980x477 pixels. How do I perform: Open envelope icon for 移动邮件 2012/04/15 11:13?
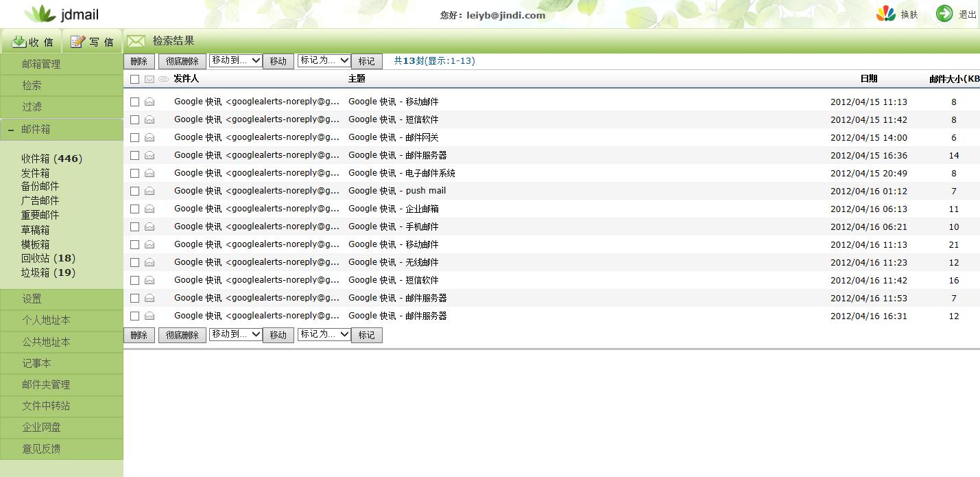150,102
